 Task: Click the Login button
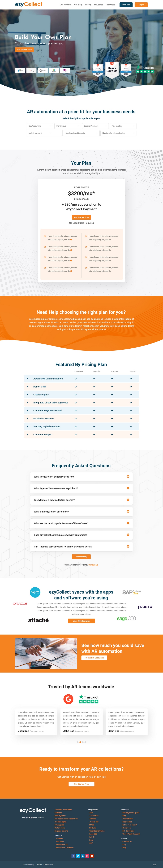141,5
